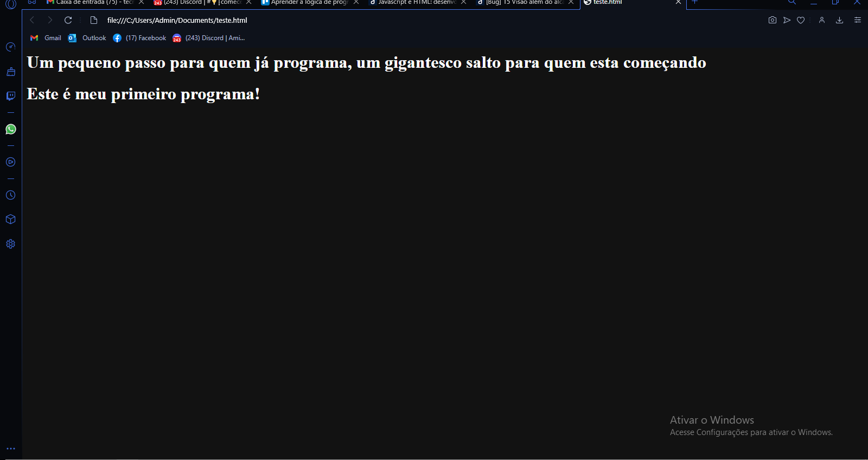Open the Player icon in sidebar
This screenshot has width=868, height=460.
tap(10, 162)
